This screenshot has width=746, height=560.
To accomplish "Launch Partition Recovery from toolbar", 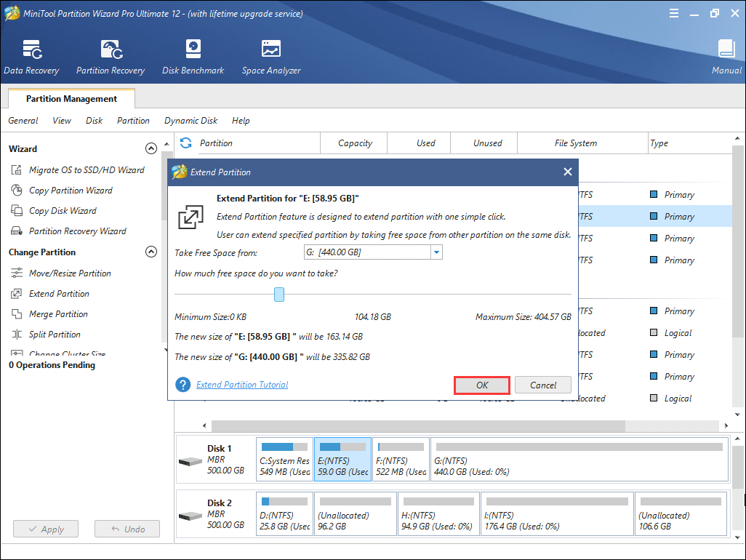I will 111,57.
